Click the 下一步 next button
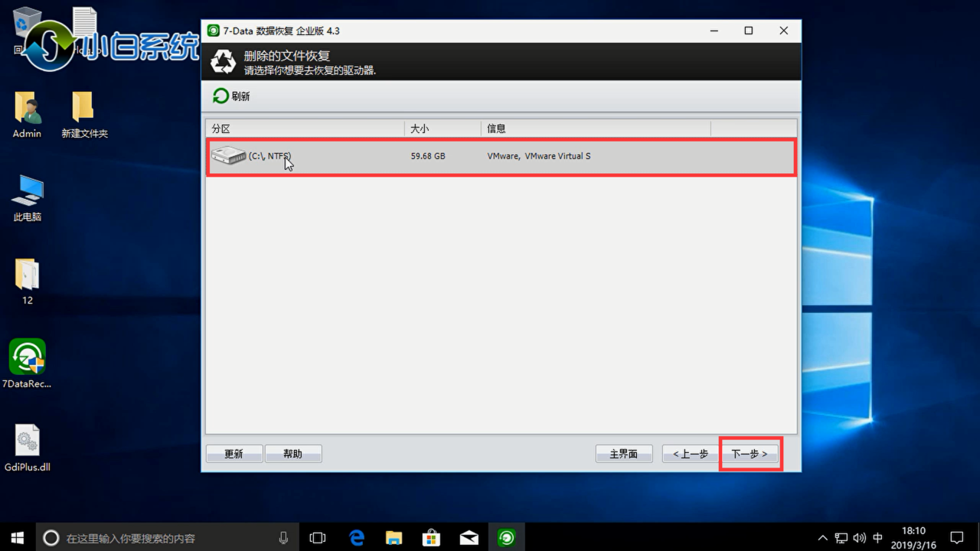The width and height of the screenshot is (980, 551). (750, 454)
